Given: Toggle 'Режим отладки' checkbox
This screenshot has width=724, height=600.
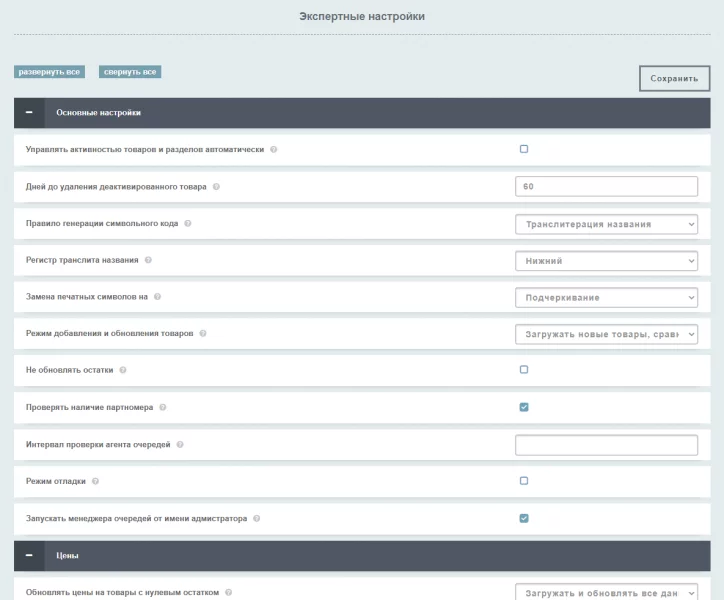Looking at the screenshot, I should click(x=524, y=481).
